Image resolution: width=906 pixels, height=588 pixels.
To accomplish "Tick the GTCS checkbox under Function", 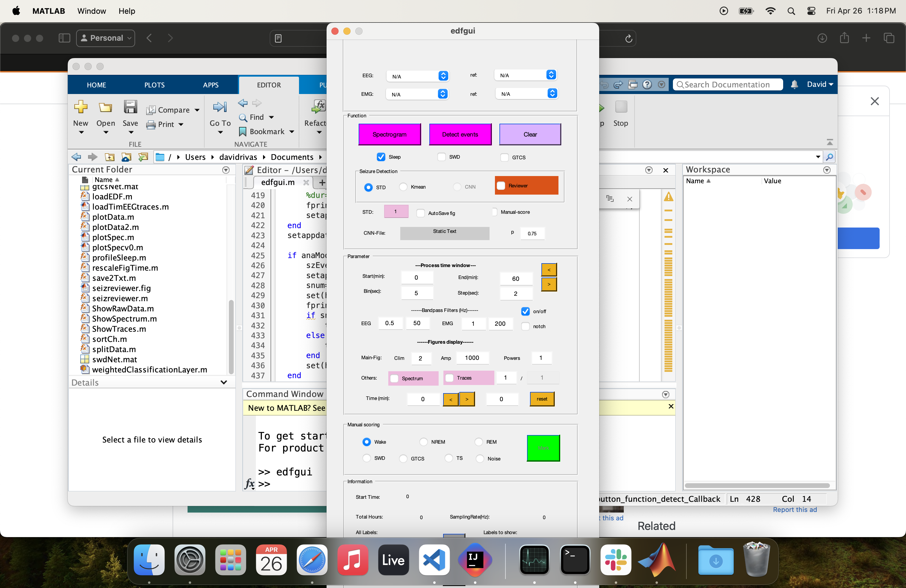I will coord(505,157).
